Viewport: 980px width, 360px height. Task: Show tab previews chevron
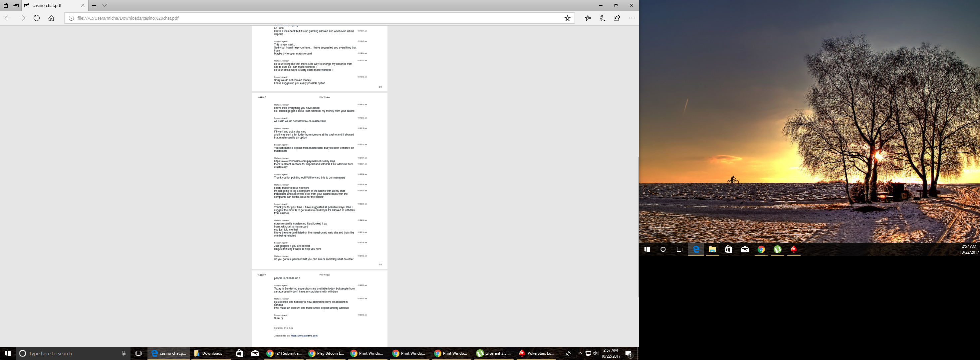pos(105,5)
